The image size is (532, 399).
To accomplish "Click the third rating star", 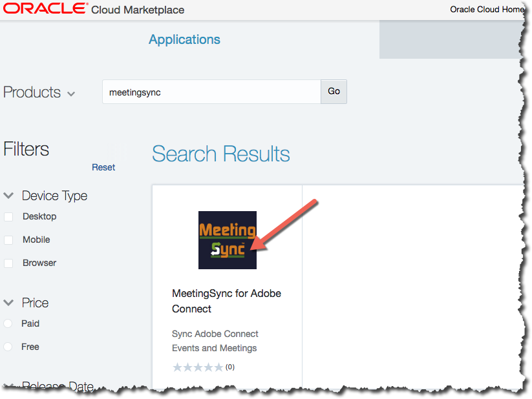I will coord(198,367).
